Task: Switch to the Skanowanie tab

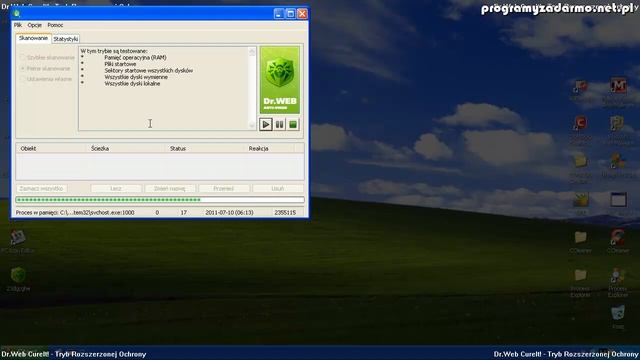Action: click(x=33, y=38)
